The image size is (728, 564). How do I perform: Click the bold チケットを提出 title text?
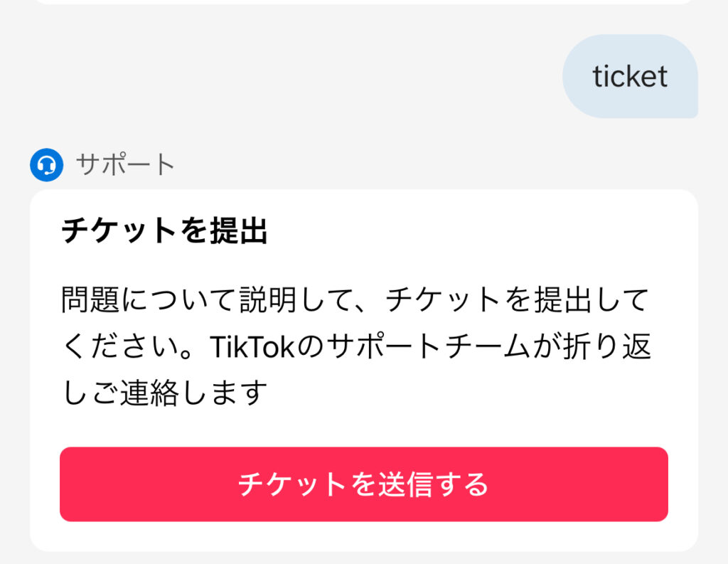tap(164, 232)
